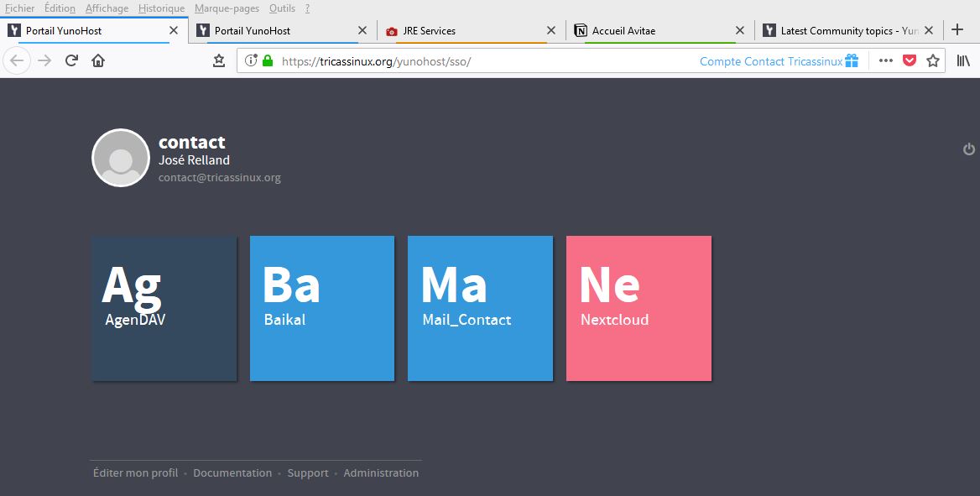980x496 pixels.
Task: Open a new tab with plus button
Action: (957, 30)
